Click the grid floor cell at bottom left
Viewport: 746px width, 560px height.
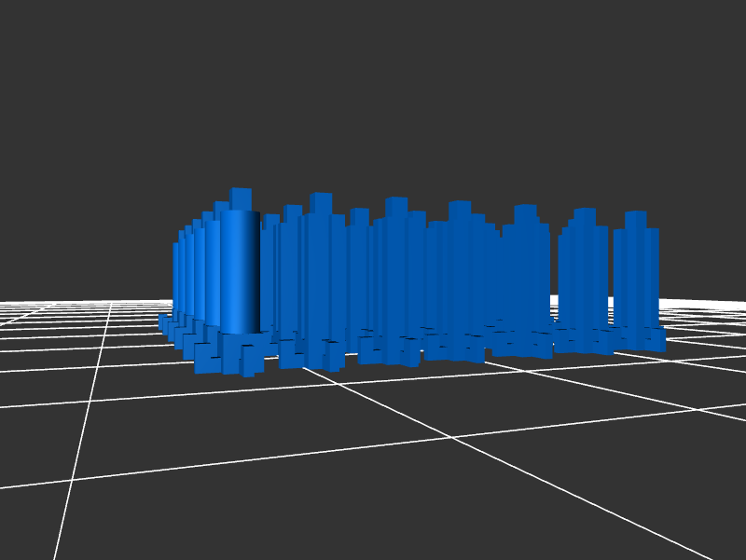pyautogui.click(x=37, y=522)
